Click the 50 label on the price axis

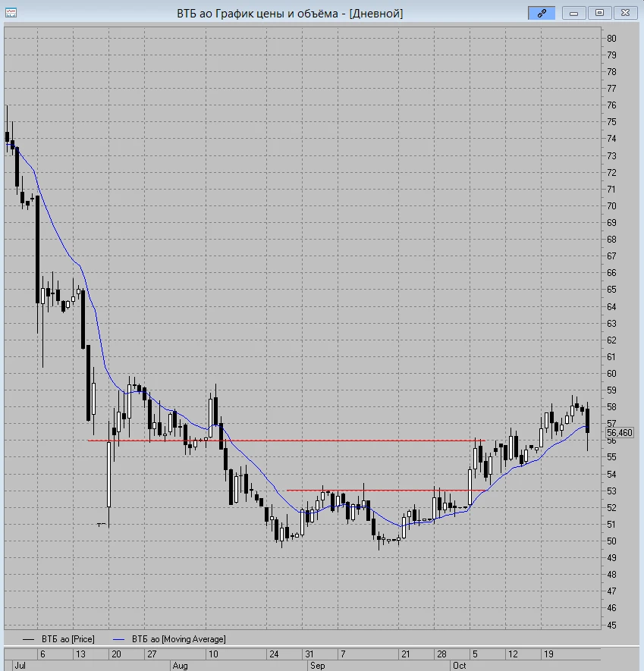pos(611,541)
